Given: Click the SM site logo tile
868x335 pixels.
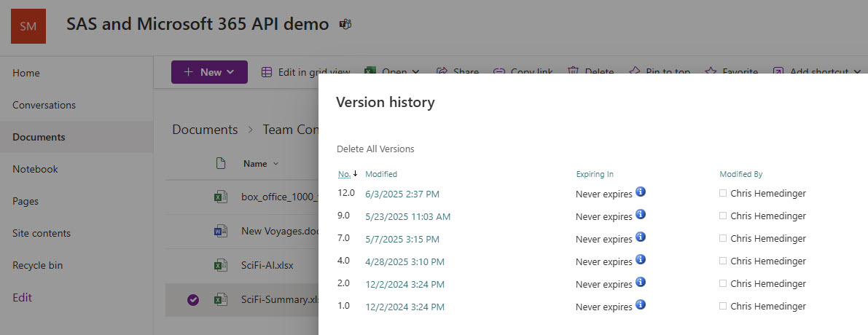Looking at the screenshot, I should [28, 25].
